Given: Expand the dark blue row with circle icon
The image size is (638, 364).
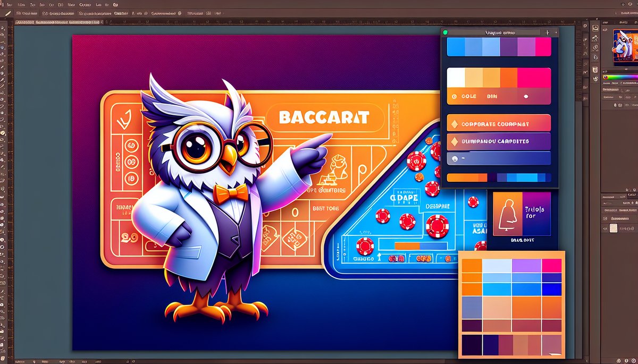Looking at the screenshot, I should [x=499, y=158].
